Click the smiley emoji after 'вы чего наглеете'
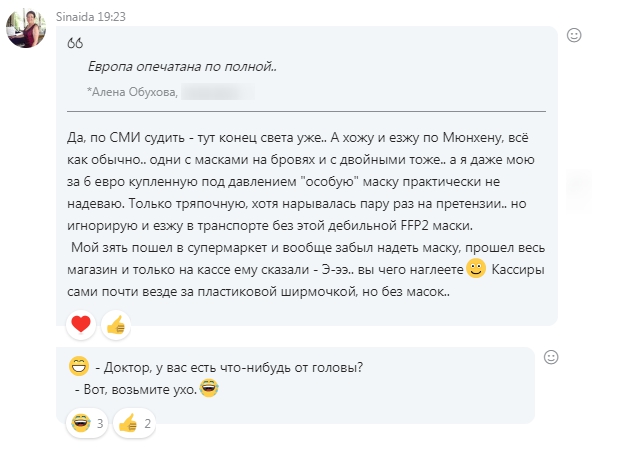 click(476, 269)
